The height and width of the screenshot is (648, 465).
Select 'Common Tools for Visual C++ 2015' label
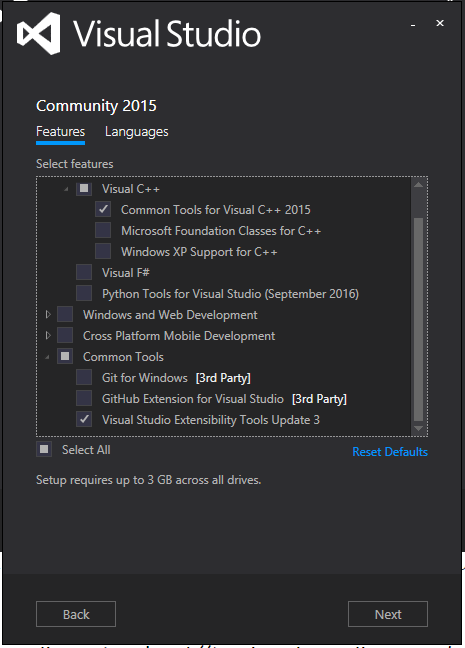click(x=215, y=210)
